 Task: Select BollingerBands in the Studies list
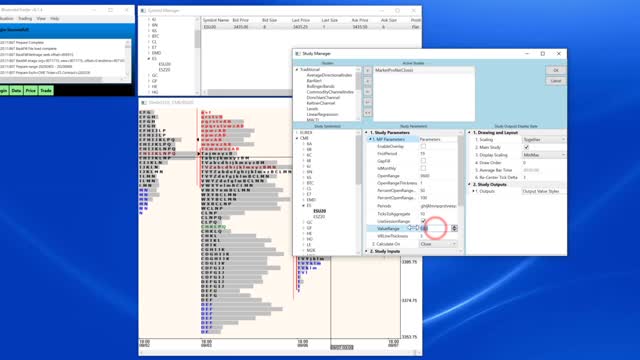[x=320, y=87]
